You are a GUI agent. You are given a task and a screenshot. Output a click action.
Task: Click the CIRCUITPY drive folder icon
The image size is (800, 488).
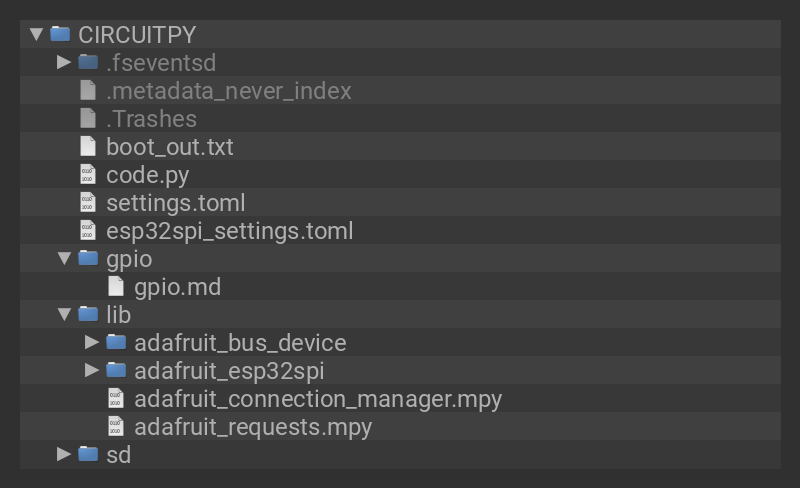tap(60, 34)
